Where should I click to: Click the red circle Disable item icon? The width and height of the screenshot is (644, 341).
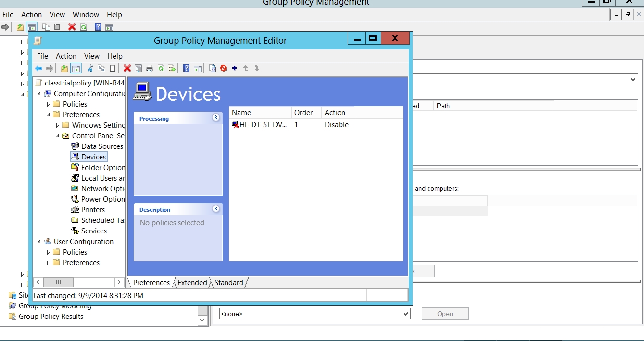(x=224, y=69)
